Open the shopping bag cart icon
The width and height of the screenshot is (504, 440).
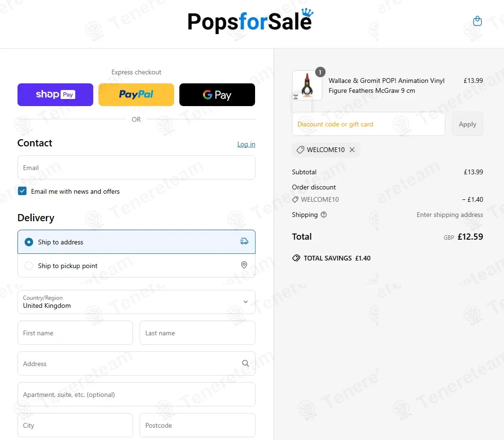point(477,21)
